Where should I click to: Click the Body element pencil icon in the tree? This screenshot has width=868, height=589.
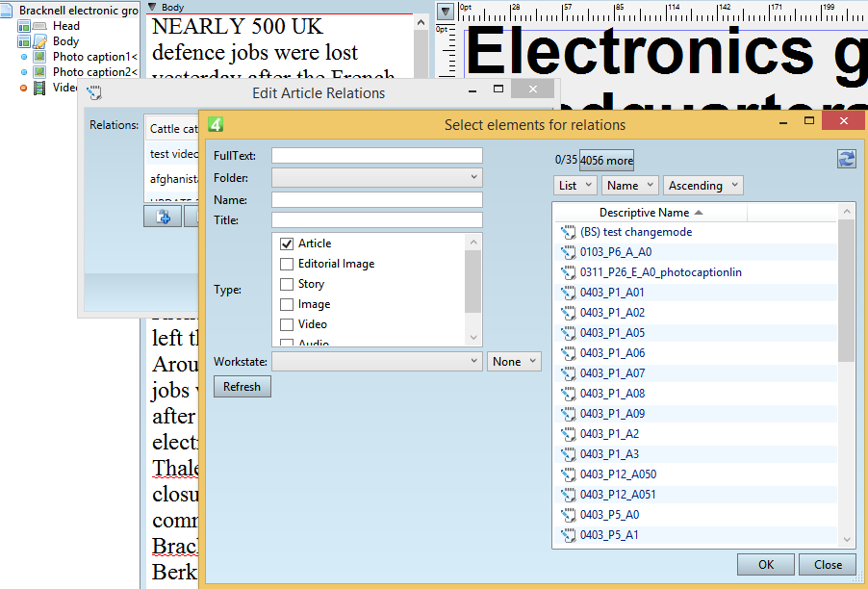[x=39, y=41]
